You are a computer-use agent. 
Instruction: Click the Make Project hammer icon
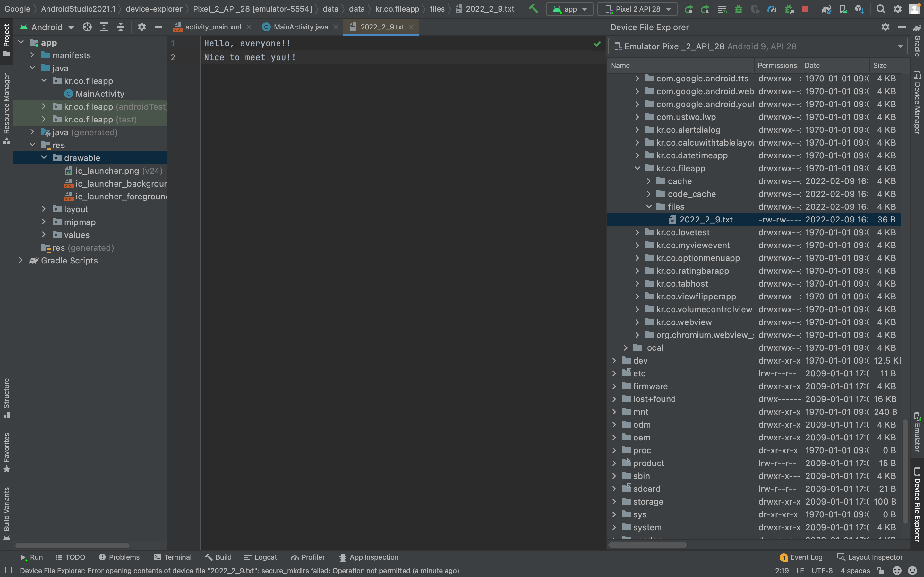(534, 9)
